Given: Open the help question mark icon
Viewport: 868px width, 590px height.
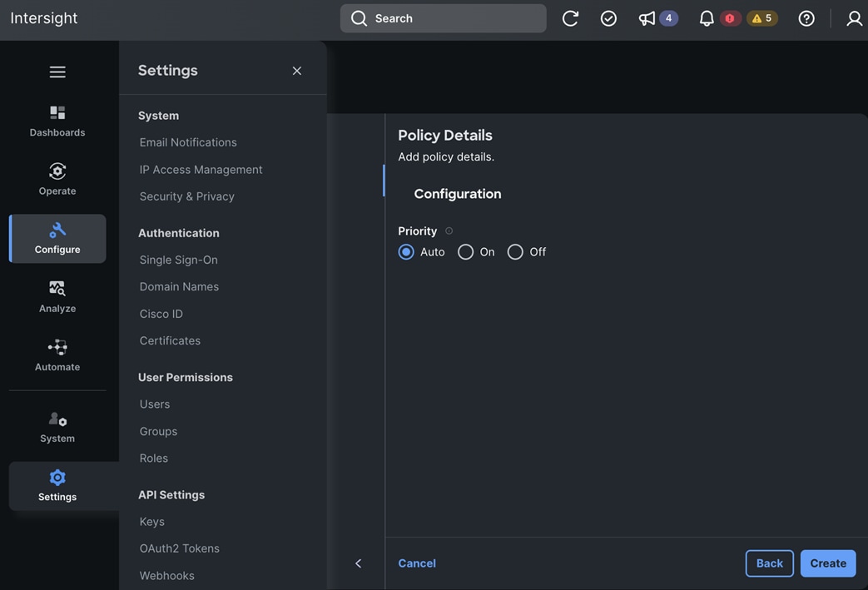Looking at the screenshot, I should pyautogui.click(x=806, y=18).
